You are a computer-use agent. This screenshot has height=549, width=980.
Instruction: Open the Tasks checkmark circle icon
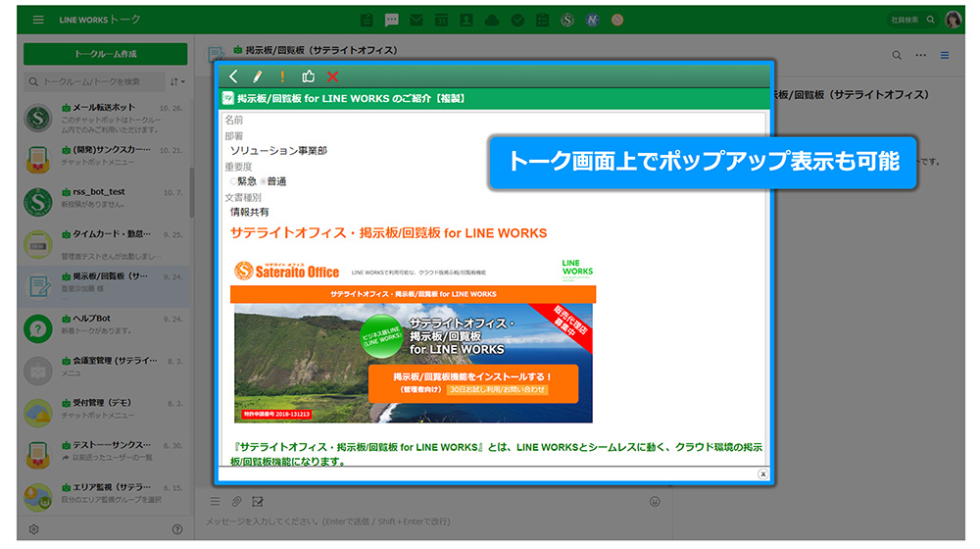coord(517,20)
